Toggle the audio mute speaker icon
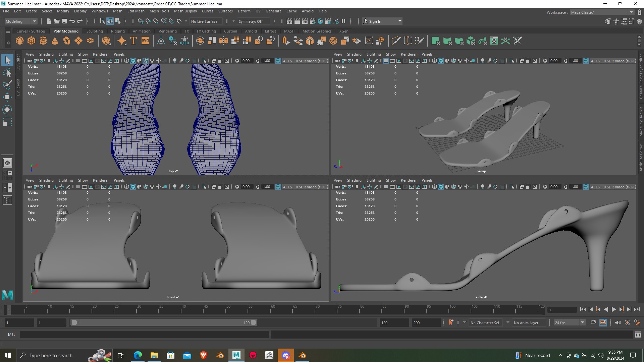 [618, 322]
